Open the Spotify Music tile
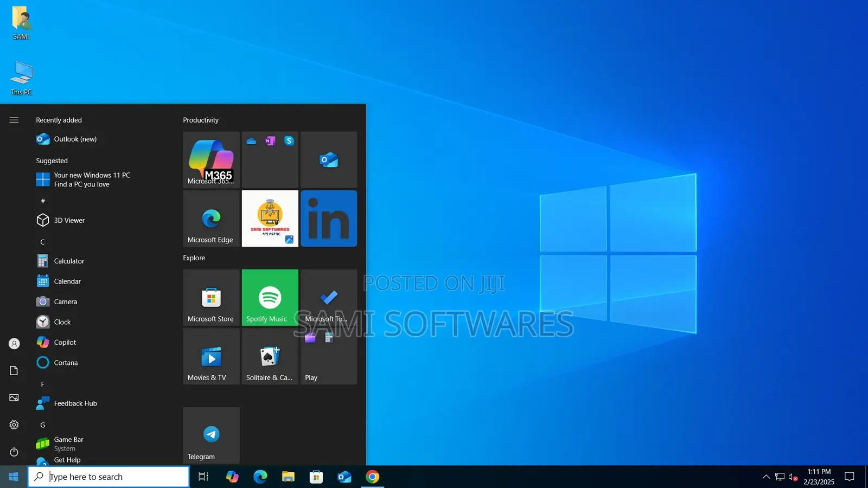 270,298
